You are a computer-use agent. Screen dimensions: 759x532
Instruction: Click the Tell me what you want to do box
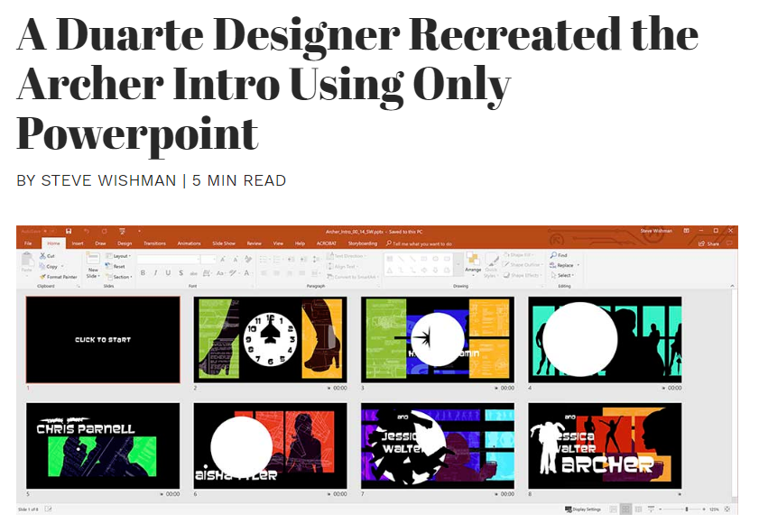pos(419,243)
